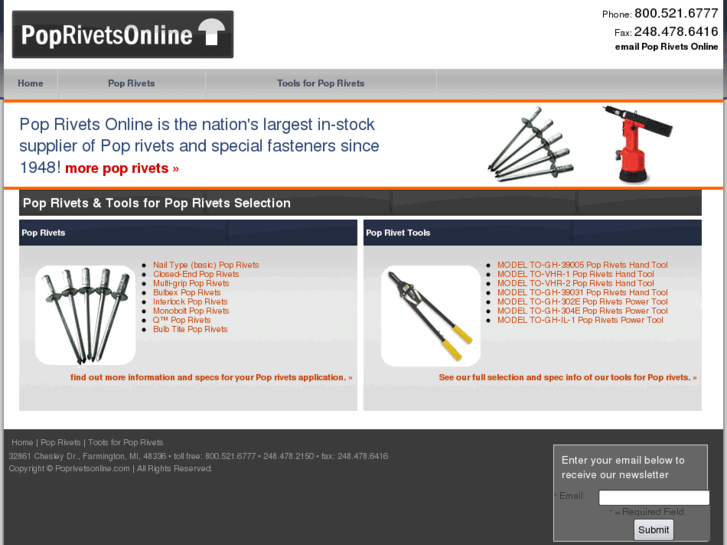Open 'See our full selection' tools link

click(568, 378)
